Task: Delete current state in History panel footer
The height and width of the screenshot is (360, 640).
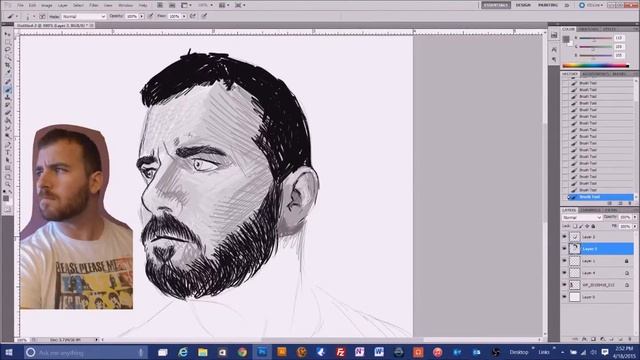Action: (x=630, y=203)
